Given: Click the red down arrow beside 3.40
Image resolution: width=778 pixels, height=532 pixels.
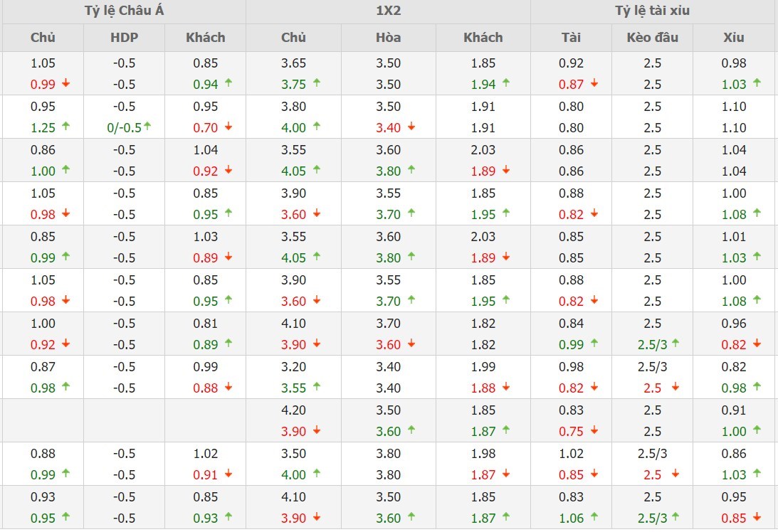Looking at the screenshot, I should 411,127.
